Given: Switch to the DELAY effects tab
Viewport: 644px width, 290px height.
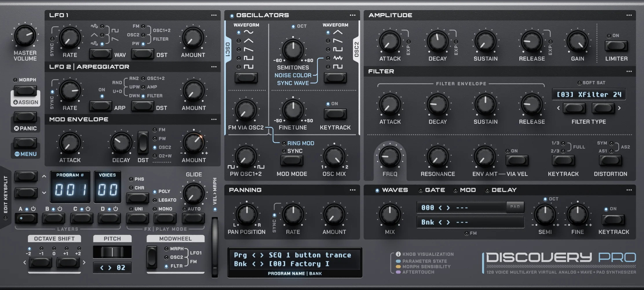Looking at the screenshot, I should [504, 190].
